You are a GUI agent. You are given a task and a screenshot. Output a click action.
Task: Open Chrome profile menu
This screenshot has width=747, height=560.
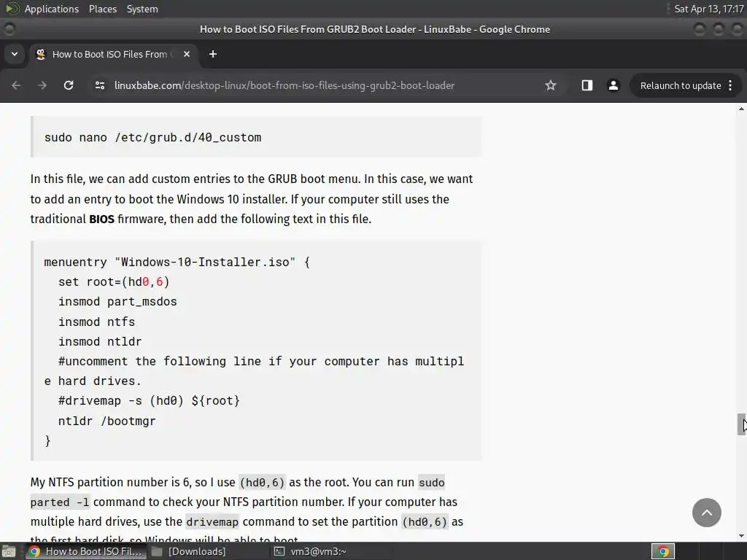point(613,85)
